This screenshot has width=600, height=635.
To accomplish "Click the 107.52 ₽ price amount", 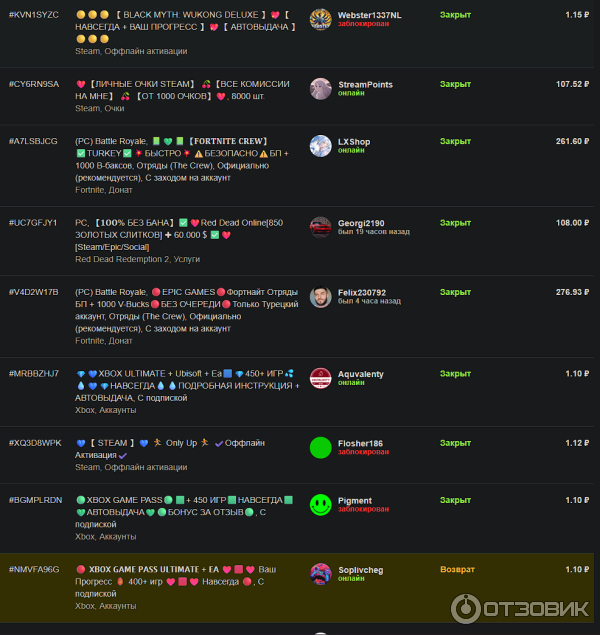I will click(x=572, y=84).
